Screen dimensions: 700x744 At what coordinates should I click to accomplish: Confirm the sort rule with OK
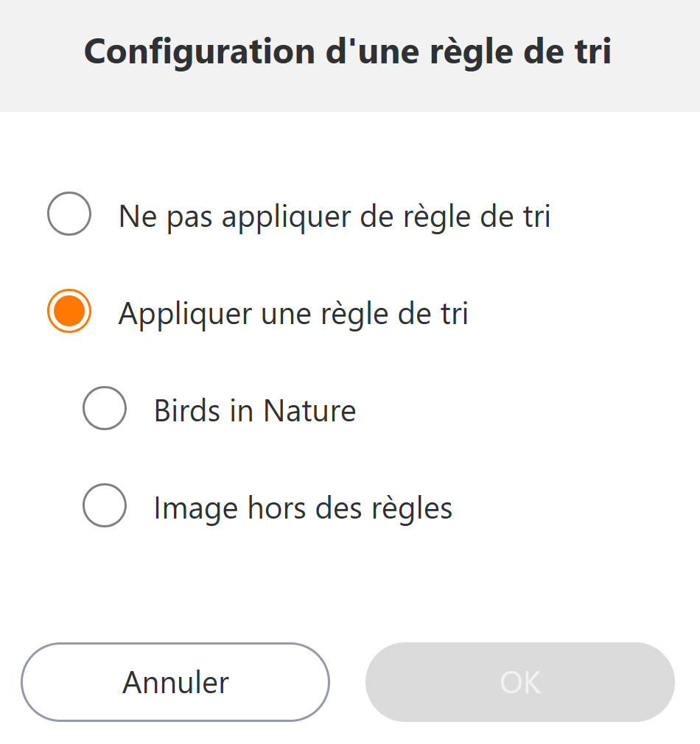(519, 682)
